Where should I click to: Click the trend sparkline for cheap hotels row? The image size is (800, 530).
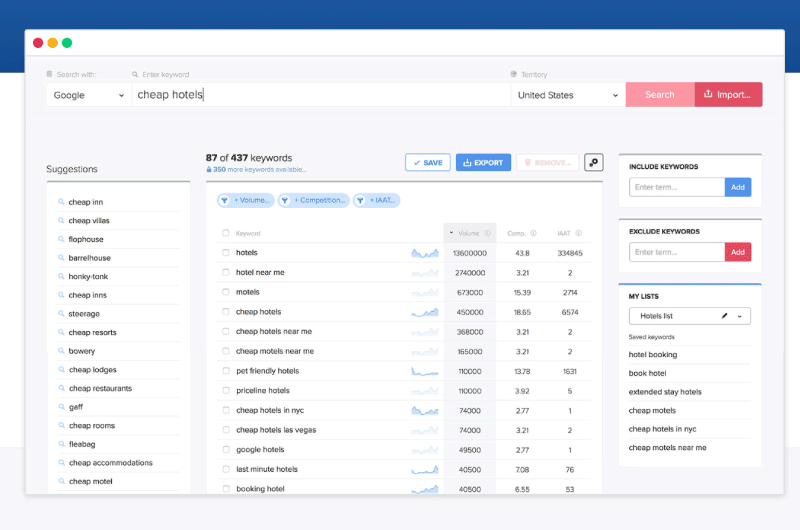point(424,312)
